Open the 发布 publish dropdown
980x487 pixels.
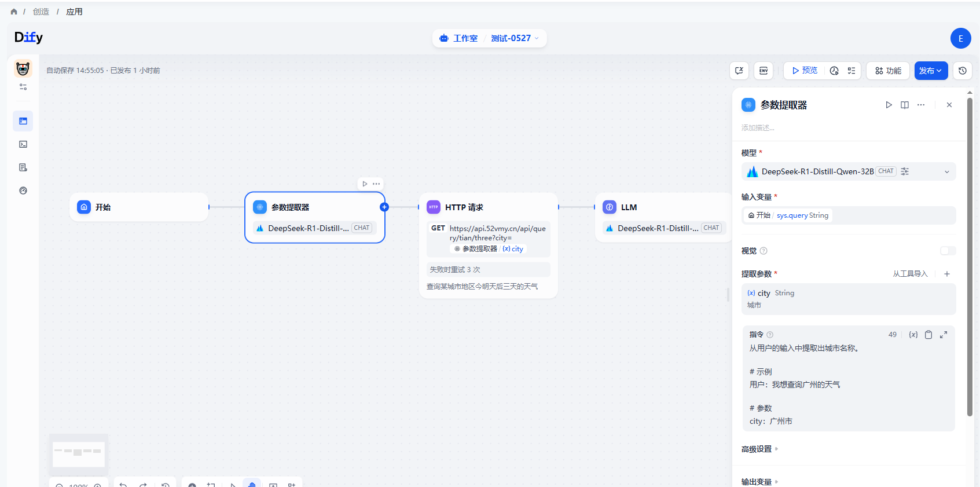[x=931, y=71]
